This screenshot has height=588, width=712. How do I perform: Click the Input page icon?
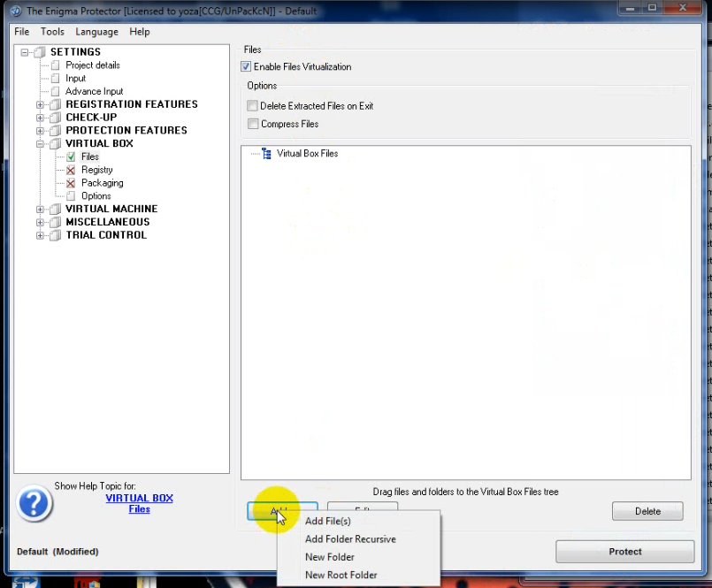click(x=56, y=79)
